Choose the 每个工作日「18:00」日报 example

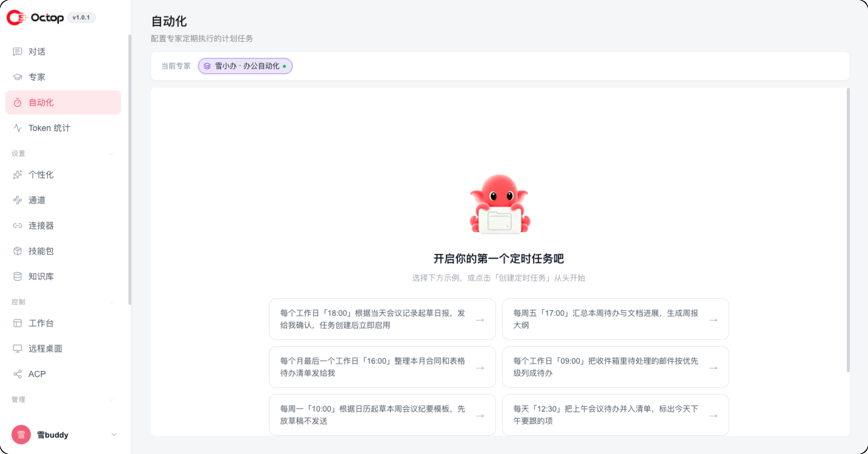point(382,319)
